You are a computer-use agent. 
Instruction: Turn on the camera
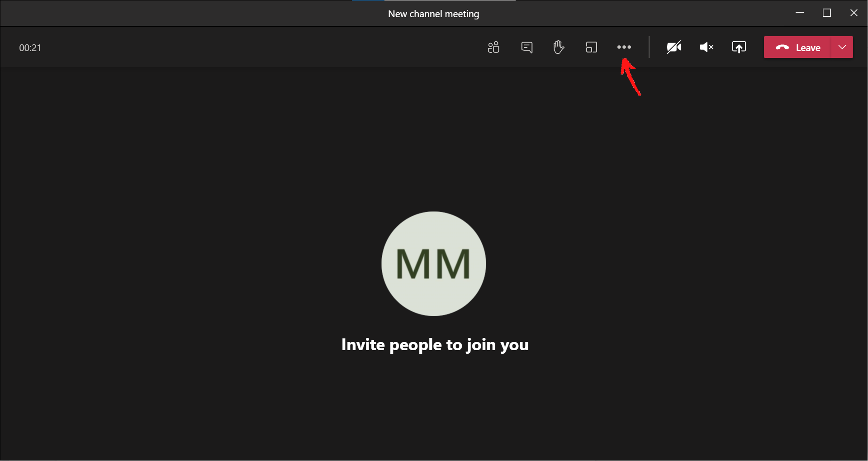[674, 47]
